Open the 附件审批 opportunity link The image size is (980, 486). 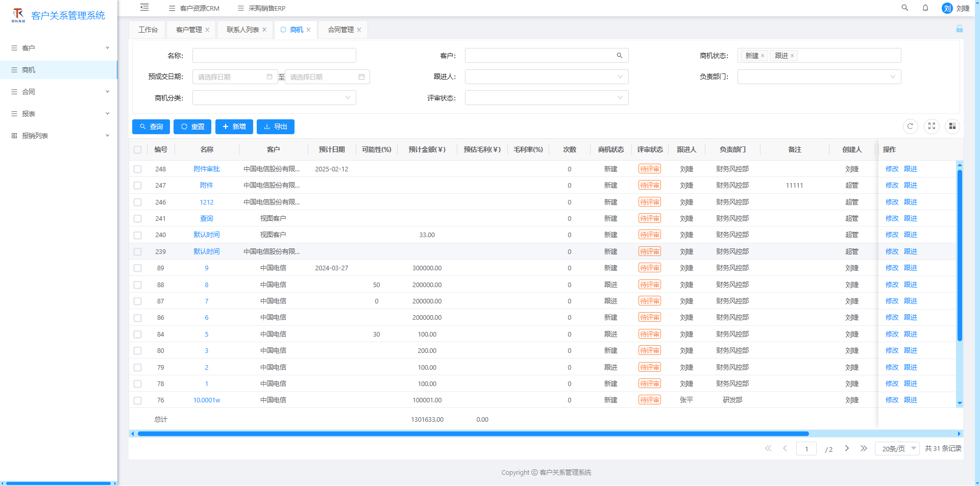(x=207, y=169)
